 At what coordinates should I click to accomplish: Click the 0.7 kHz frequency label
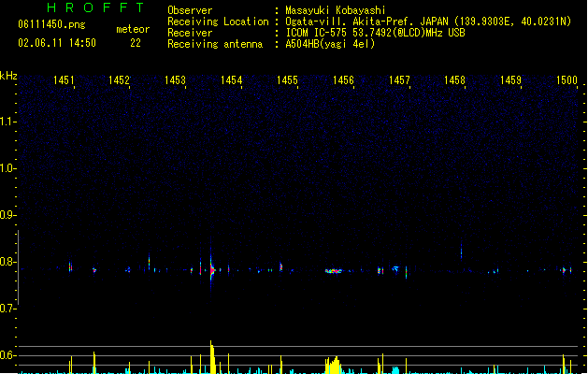pyautogui.click(x=7, y=309)
